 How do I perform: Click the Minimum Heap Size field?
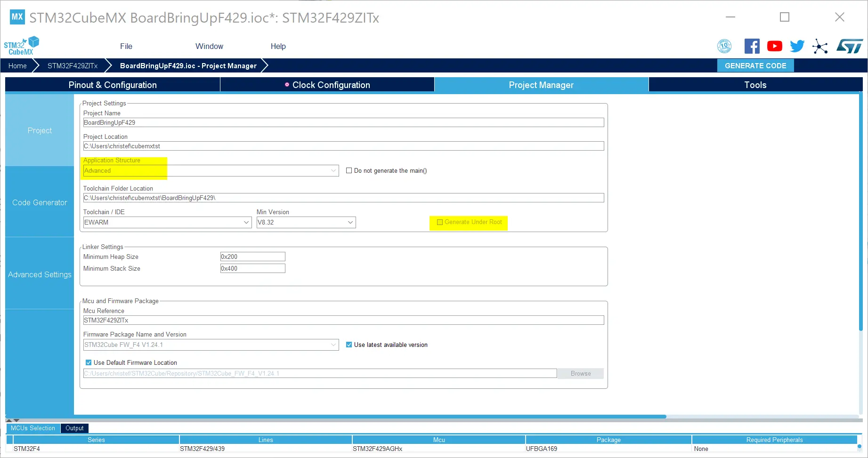coord(252,257)
